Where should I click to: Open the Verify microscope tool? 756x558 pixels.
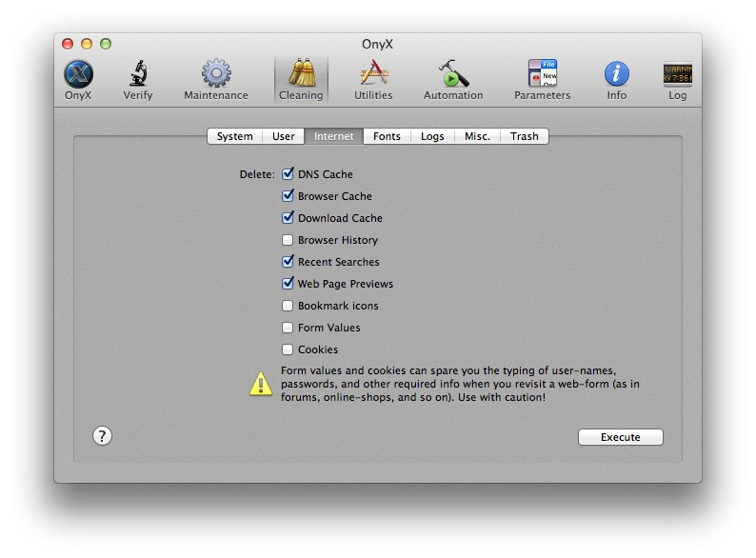click(138, 80)
